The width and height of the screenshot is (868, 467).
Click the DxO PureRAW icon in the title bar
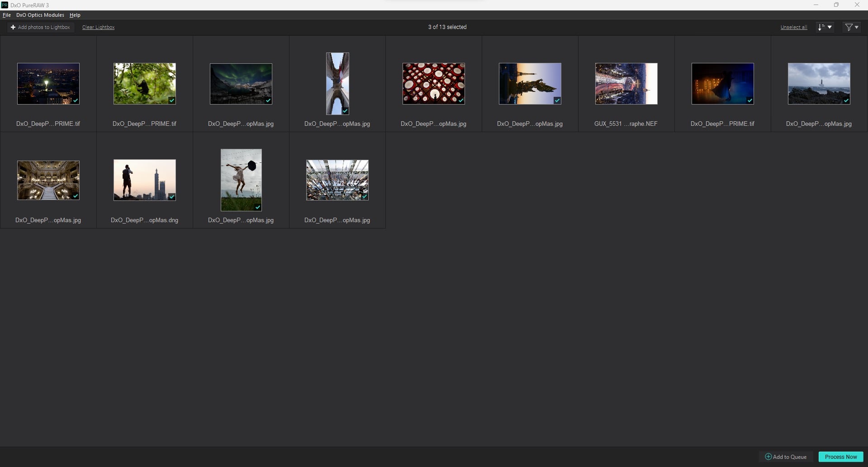tap(5, 5)
